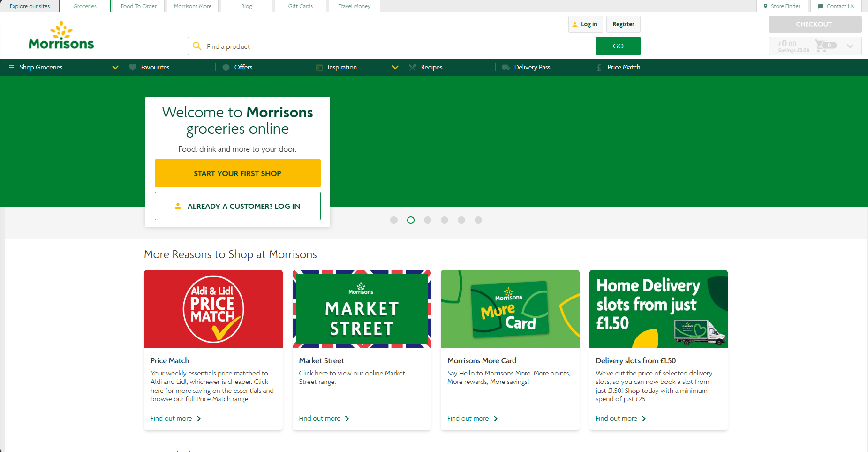Click arrow beside Delivery slots Find out more

coord(644,419)
